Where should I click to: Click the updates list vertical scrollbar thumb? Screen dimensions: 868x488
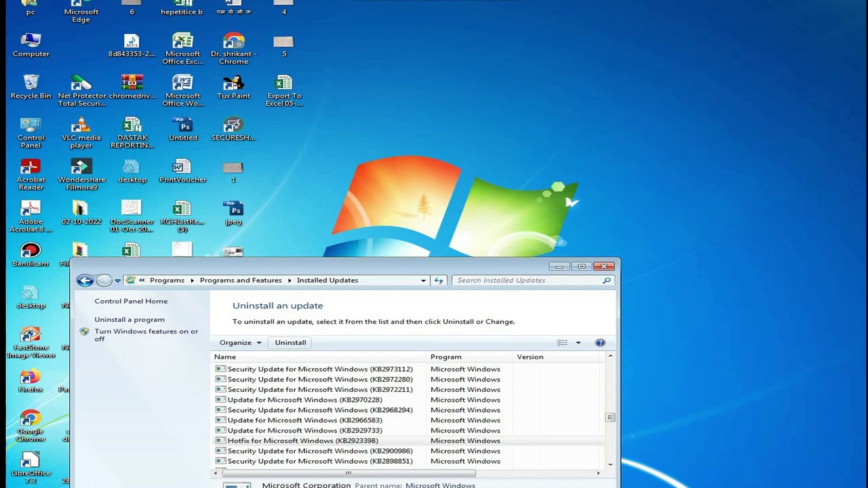point(610,418)
